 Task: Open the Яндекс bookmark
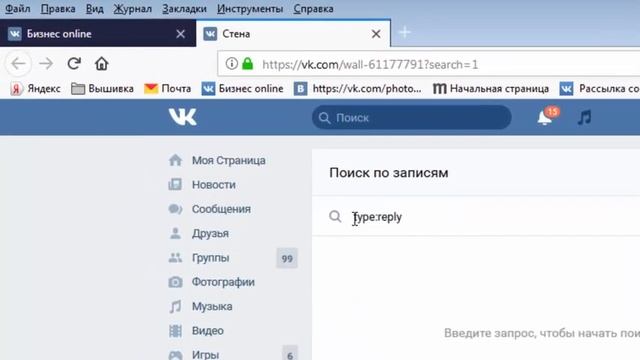click(x=36, y=89)
